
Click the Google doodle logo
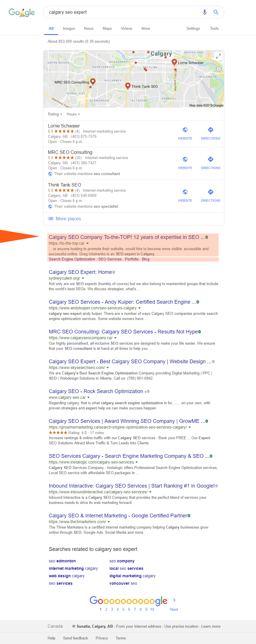click(x=22, y=12)
